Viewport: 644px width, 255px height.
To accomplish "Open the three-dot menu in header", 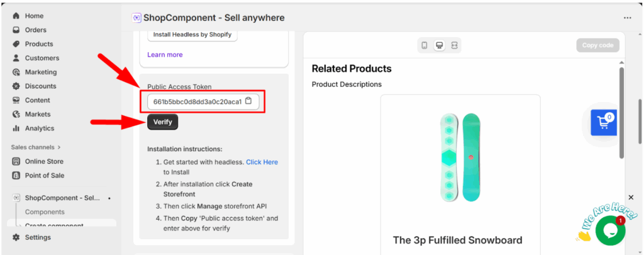I will tap(627, 18).
